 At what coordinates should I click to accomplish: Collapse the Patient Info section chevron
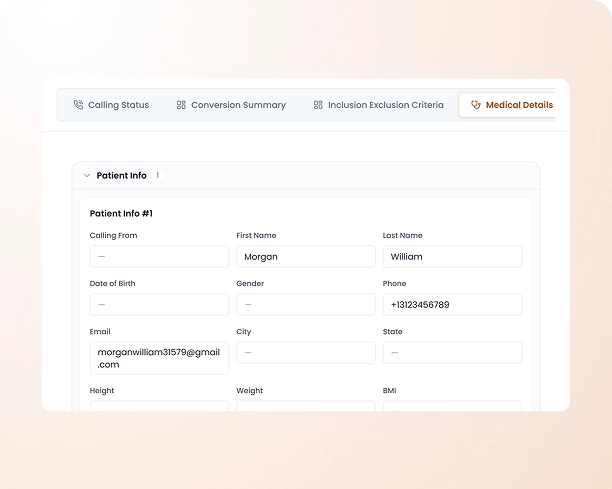click(87, 176)
